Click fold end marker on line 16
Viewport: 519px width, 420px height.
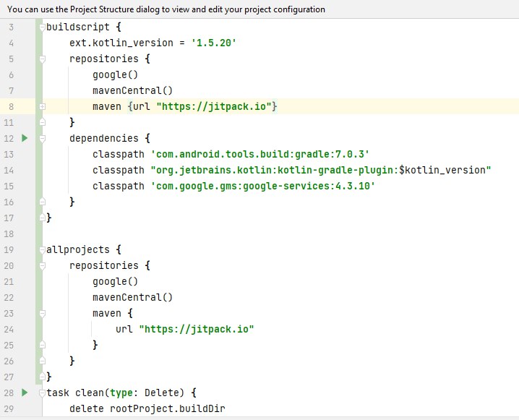pyautogui.click(x=42, y=202)
